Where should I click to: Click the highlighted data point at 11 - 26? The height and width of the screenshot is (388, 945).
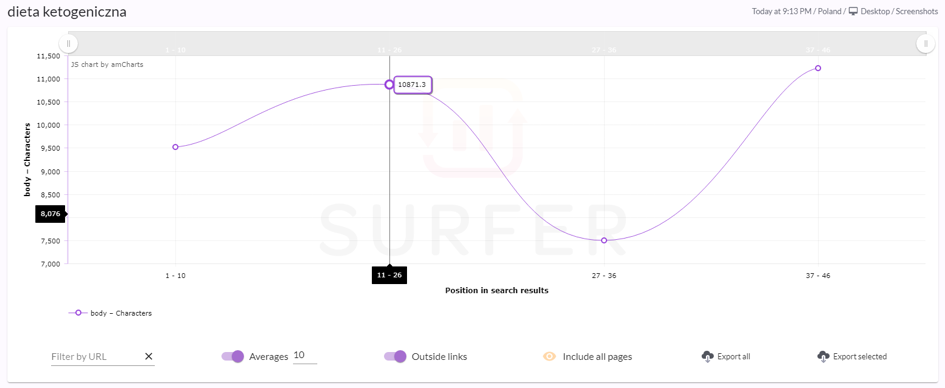[389, 84]
